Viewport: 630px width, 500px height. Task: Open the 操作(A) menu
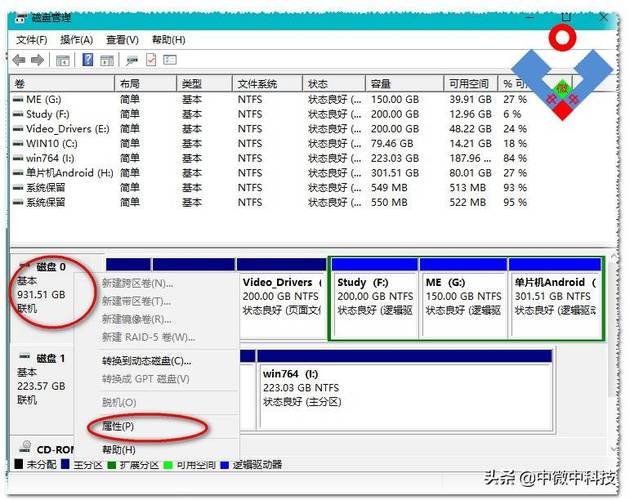pos(76,40)
